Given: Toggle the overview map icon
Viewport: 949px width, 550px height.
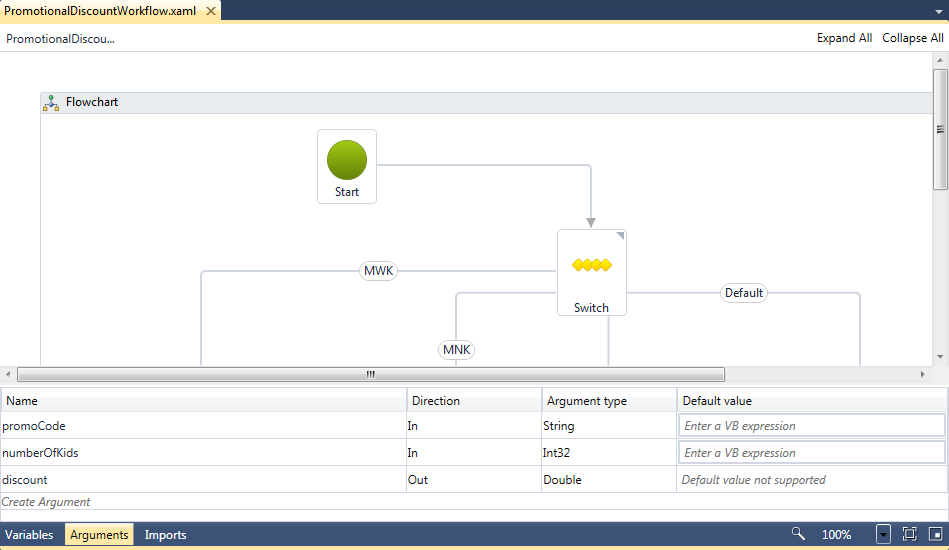Looking at the screenshot, I should coord(936,534).
